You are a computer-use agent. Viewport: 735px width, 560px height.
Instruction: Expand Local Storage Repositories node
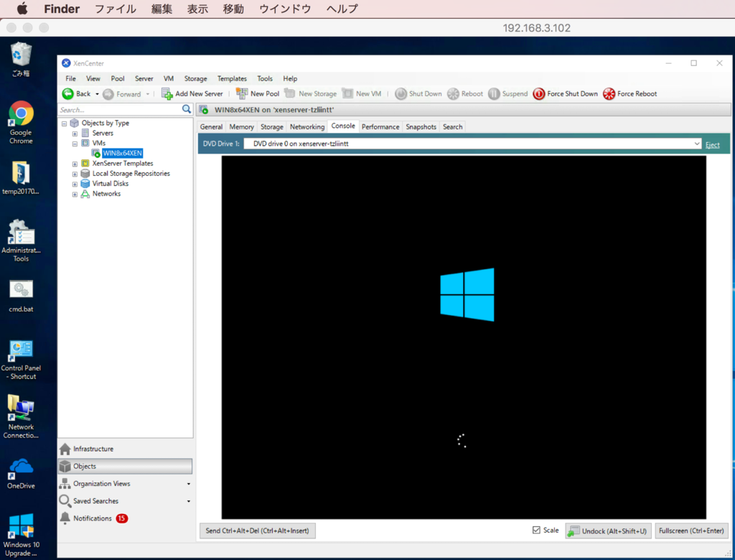pos(75,174)
